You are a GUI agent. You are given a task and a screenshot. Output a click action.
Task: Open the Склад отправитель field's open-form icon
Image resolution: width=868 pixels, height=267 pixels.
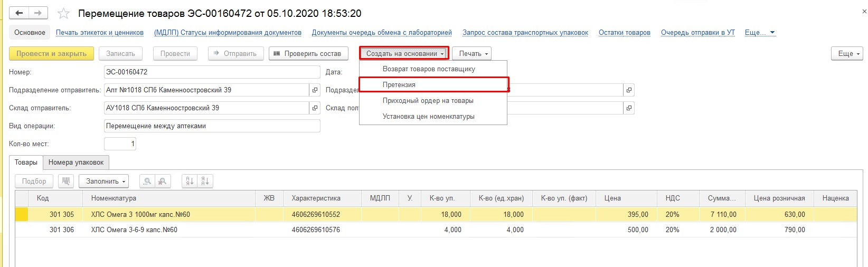click(x=315, y=108)
